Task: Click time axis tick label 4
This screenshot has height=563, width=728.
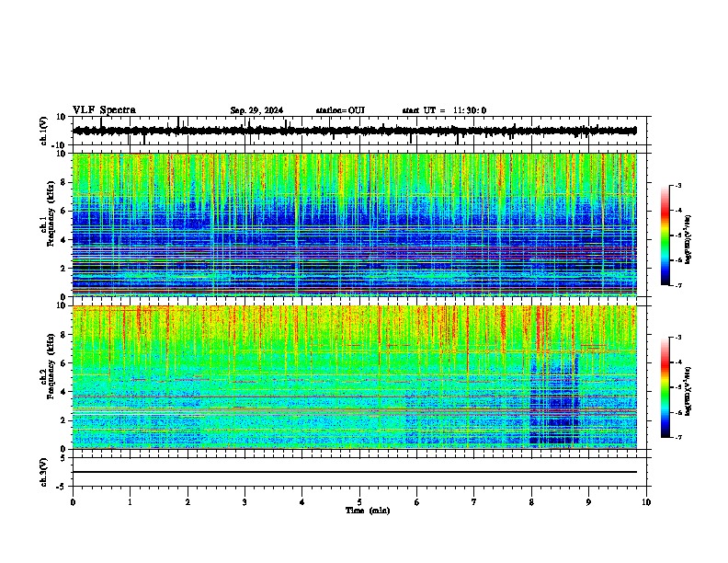Action: tap(302, 502)
